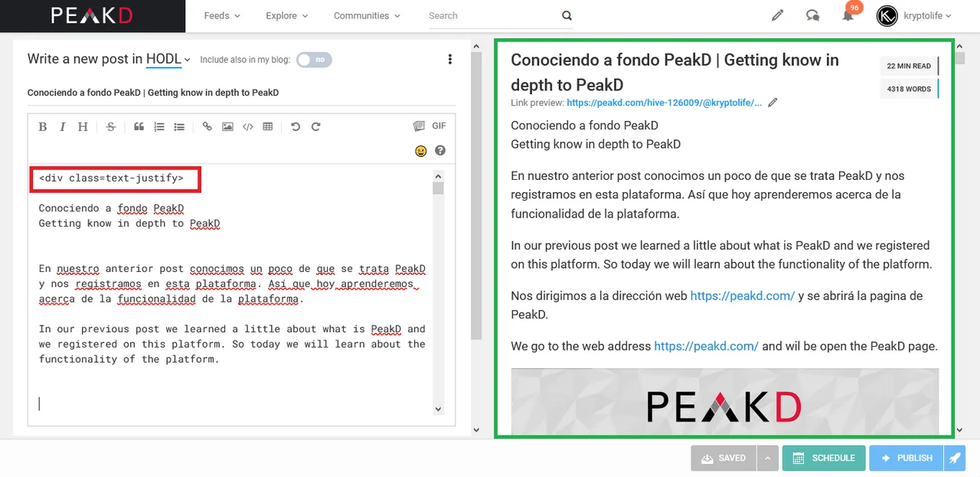
Task: Expand the Feeds menu
Action: point(222,15)
